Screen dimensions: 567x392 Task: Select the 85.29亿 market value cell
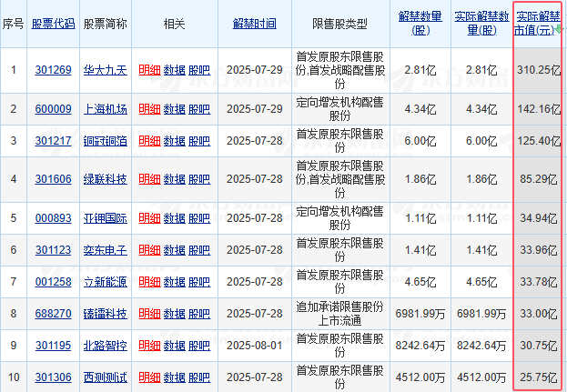pyautogui.click(x=539, y=179)
